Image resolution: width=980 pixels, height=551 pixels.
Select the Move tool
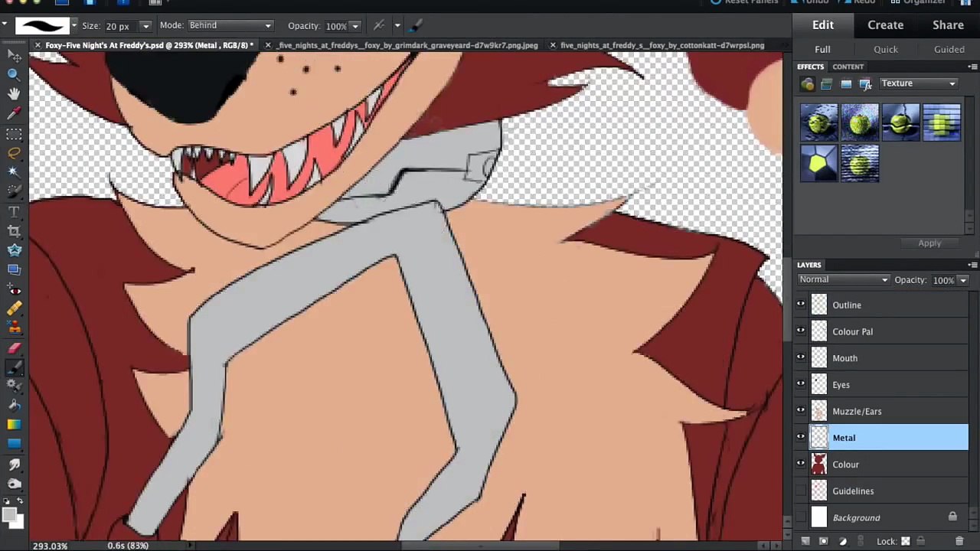click(x=14, y=54)
